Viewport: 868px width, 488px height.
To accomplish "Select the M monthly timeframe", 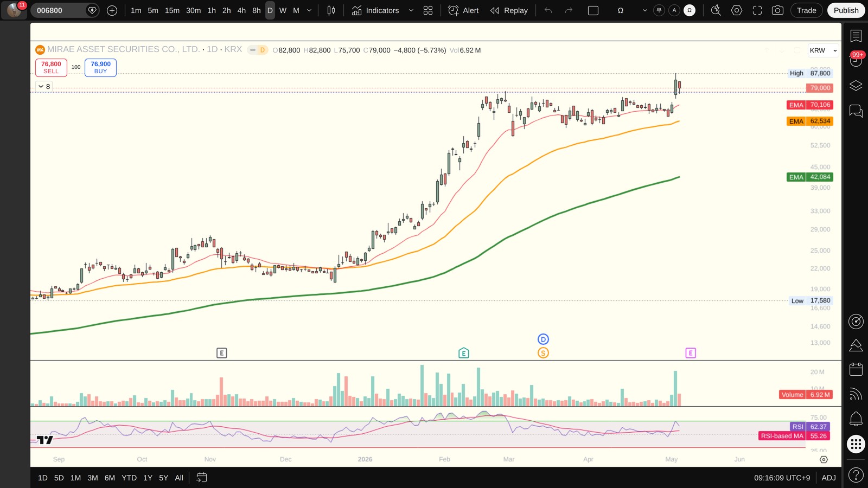I will 296,10.
